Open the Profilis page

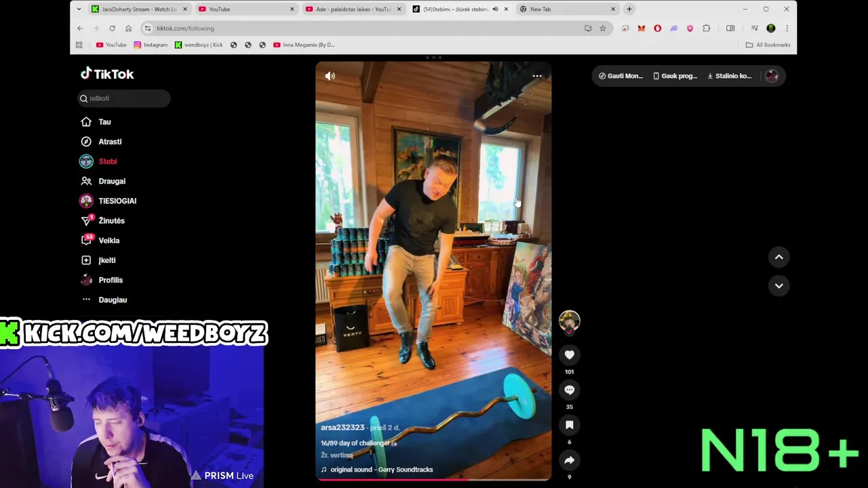click(111, 280)
